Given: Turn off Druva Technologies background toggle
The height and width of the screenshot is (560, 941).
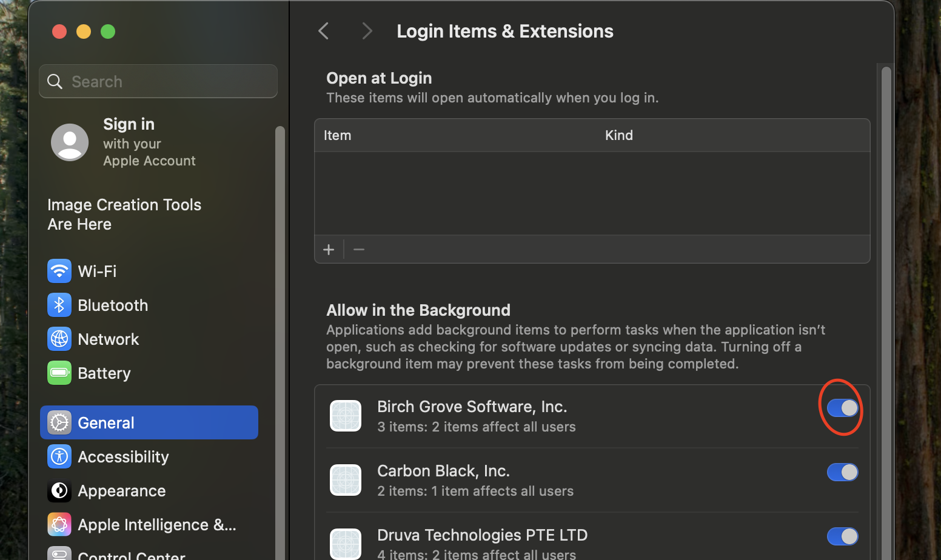Looking at the screenshot, I should (842, 536).
